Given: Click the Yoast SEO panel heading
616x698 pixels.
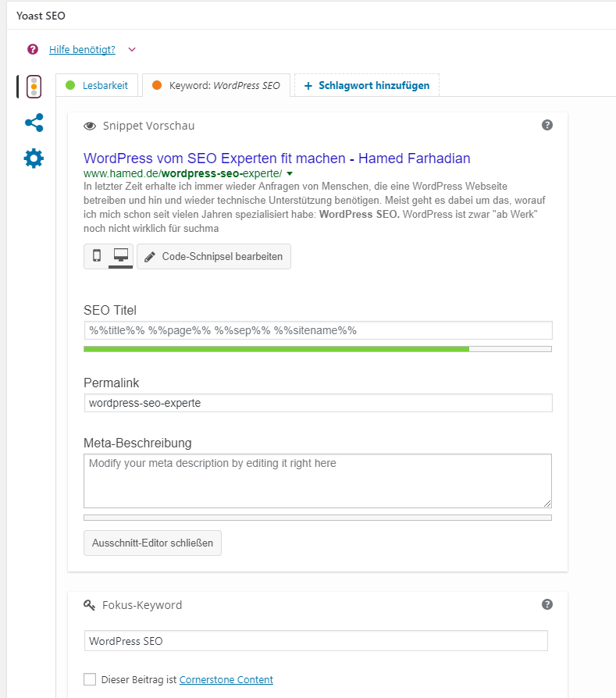Looking at the screenshot, I should tap(41, 16).
